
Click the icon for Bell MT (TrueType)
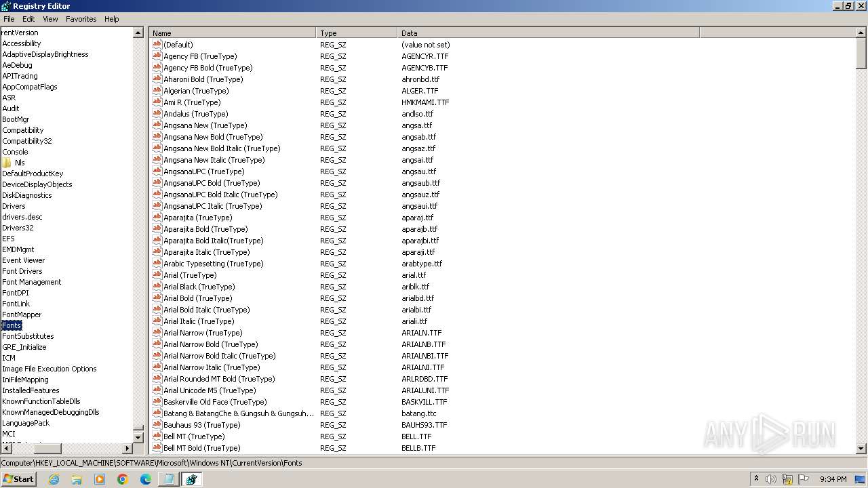157,436
